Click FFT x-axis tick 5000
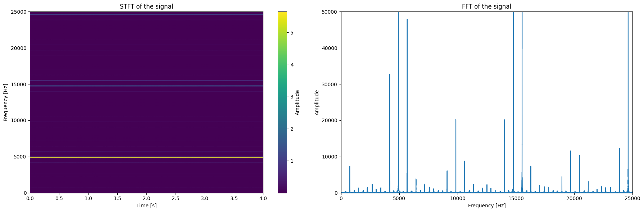Viewport: 644px width, 212px height. [x=399, y=198]
